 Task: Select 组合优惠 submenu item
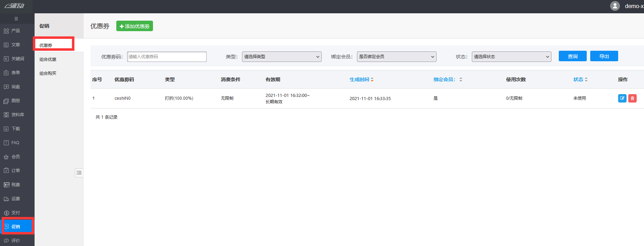[x=48, y=59]
